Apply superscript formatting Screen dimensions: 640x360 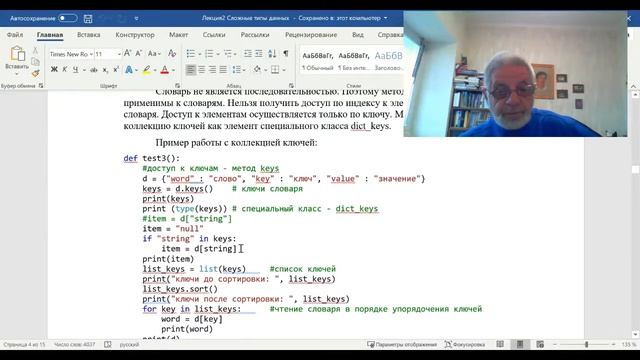pos(116,70)
